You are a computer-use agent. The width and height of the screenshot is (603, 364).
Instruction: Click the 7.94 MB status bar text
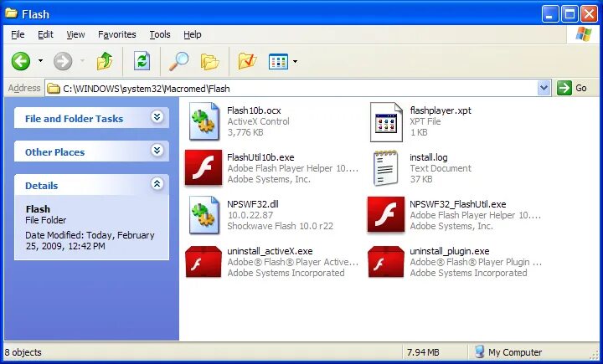coord(423,352)
